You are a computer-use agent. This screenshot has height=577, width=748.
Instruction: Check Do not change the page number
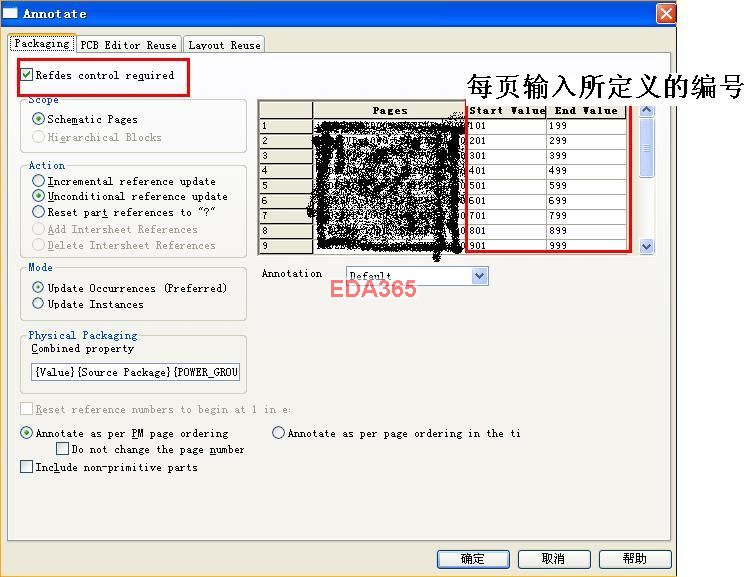[62, 449]
